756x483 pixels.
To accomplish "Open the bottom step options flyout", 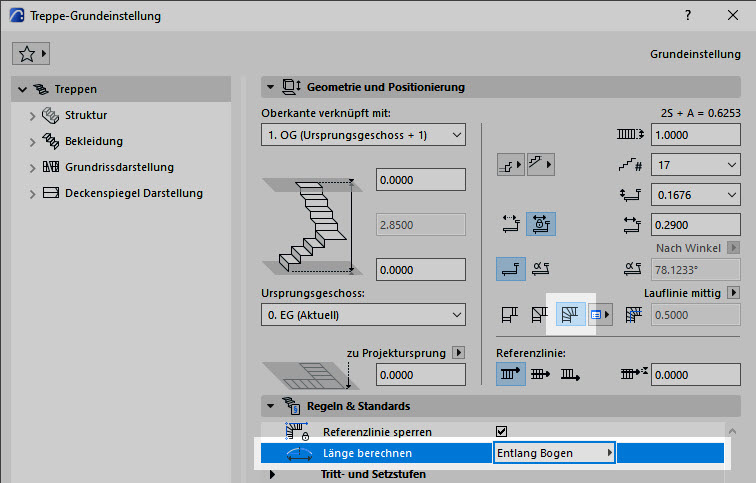I will pos(511,165).
